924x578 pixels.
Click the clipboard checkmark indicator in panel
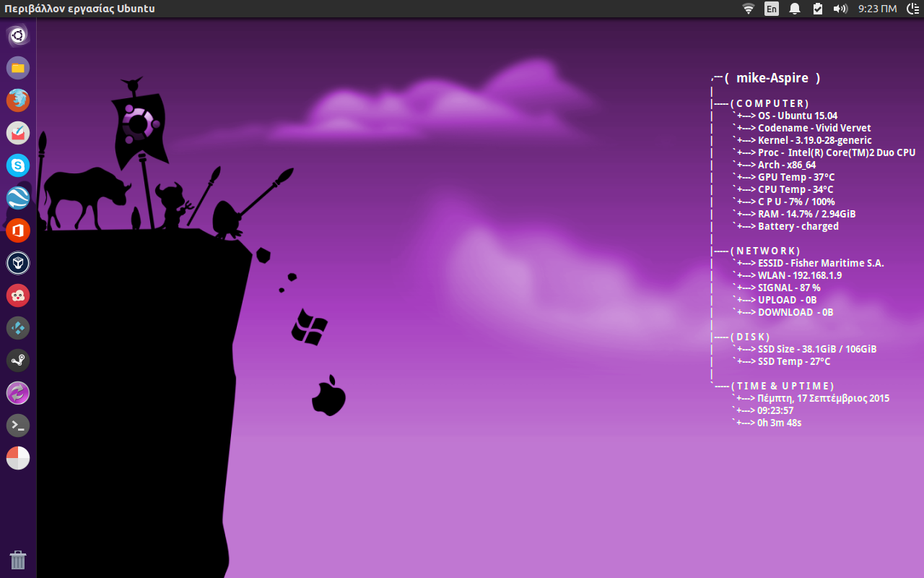click(817, 9)
